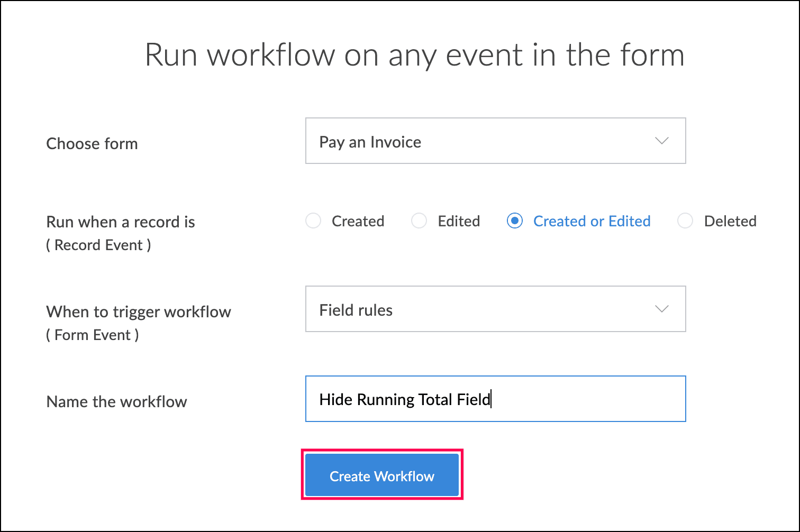
Task: Select the Deleted radio button circle
Action: point(685,221)
